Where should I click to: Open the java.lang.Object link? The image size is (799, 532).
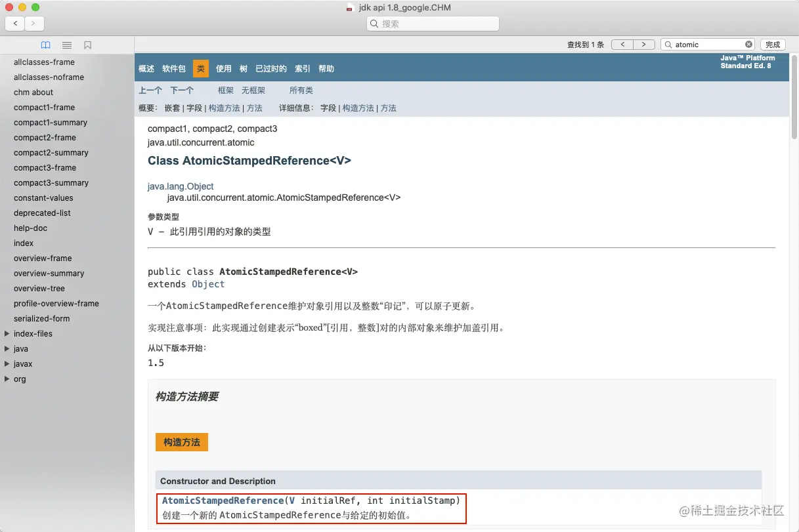click(x=181, y=186)
